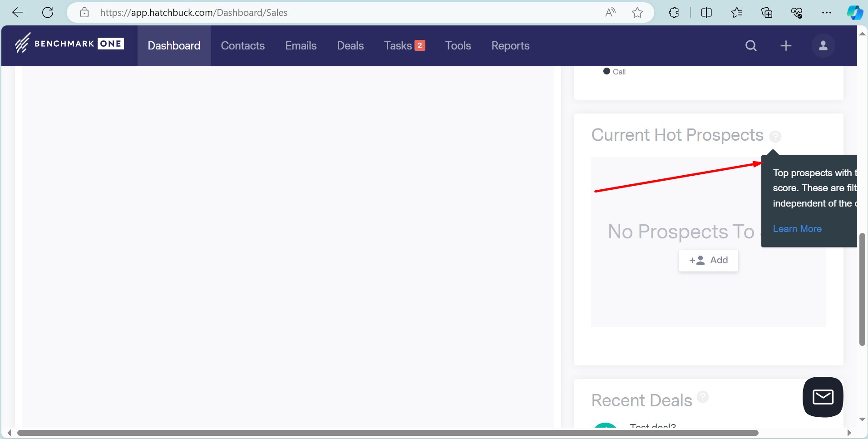This screenshot has height=439, width=868.
Task: Open browser Extensions puzzle icon
Action: tap(674, 13)
